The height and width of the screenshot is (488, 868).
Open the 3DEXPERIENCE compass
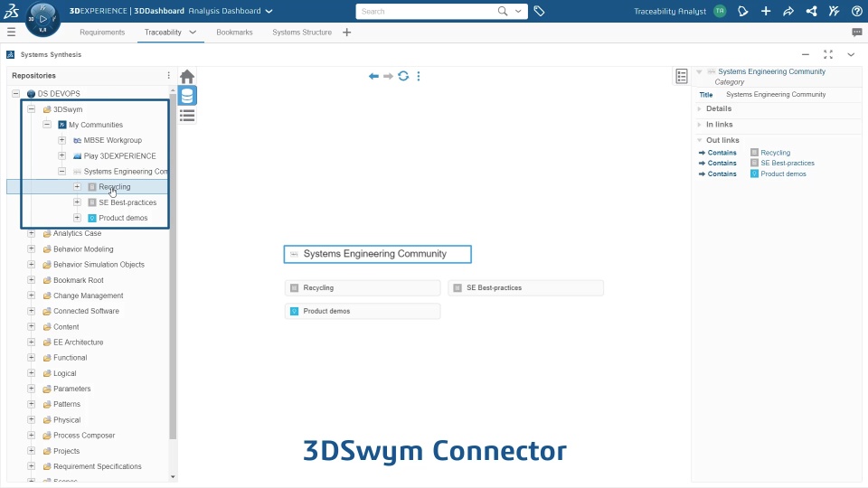(x=42, y=19)
